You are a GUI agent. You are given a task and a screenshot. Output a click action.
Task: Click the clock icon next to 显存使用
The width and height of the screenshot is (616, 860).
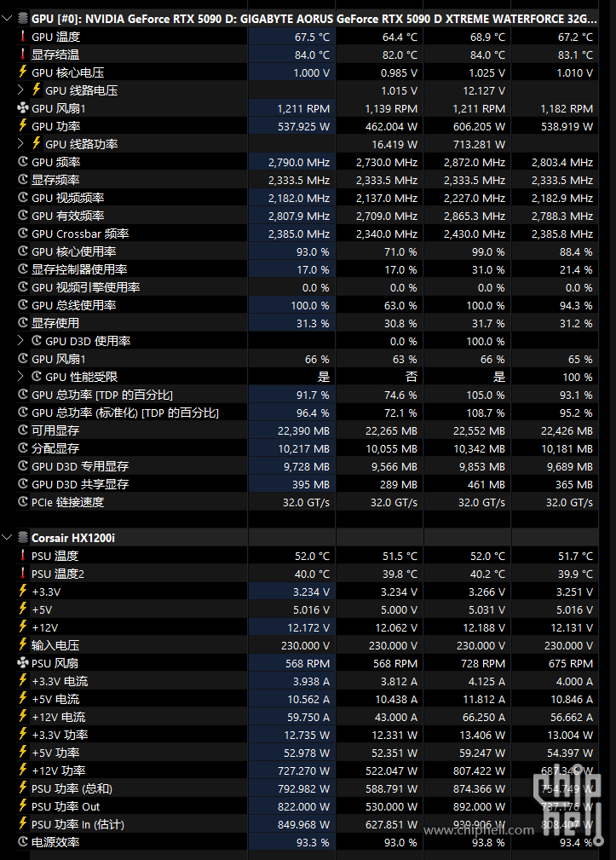pyautogui.click(x=22, y=323)
